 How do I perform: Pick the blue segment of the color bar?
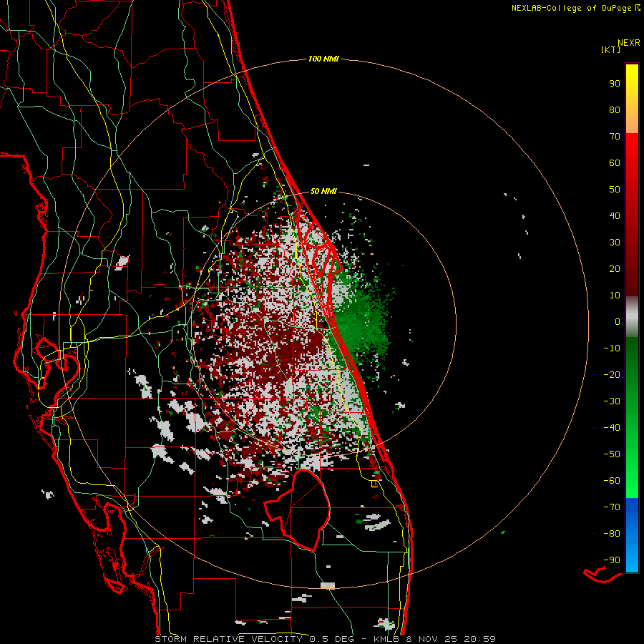pos(632,535)
